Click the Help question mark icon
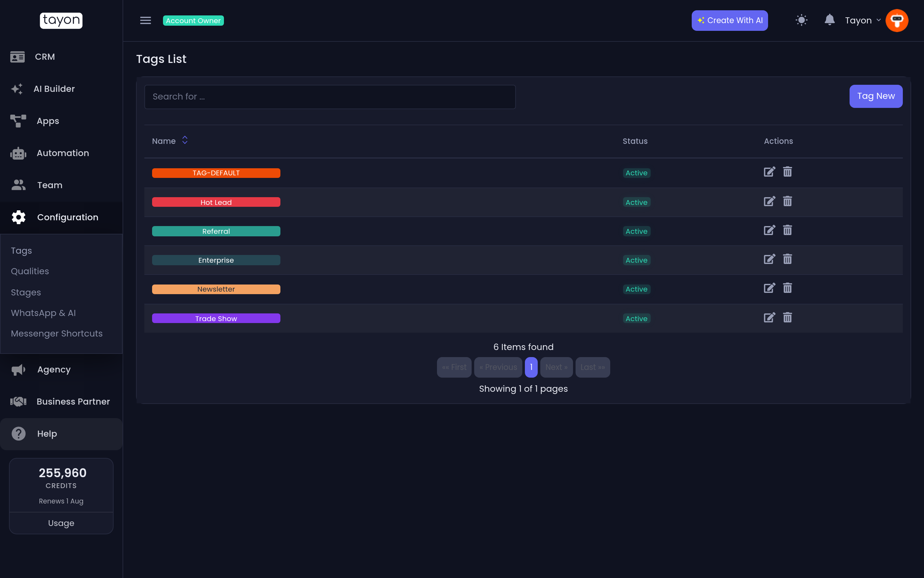924x578 pixels. coord(18,434)
